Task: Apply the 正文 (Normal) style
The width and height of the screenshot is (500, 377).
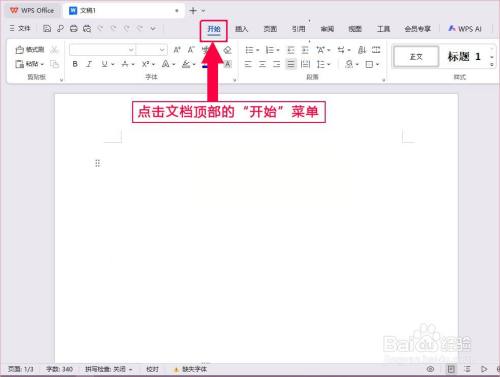Action: 416,57
